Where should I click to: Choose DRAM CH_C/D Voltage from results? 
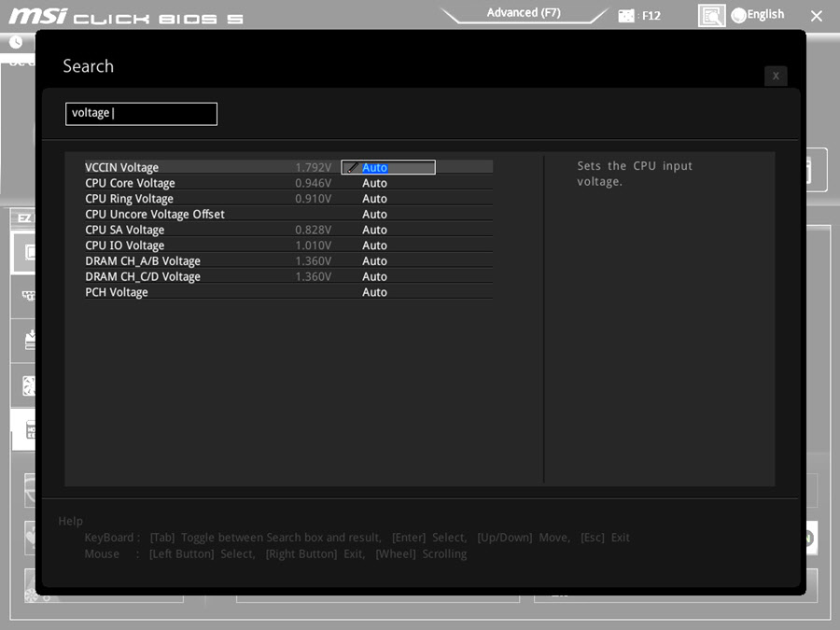pos(142,277)
